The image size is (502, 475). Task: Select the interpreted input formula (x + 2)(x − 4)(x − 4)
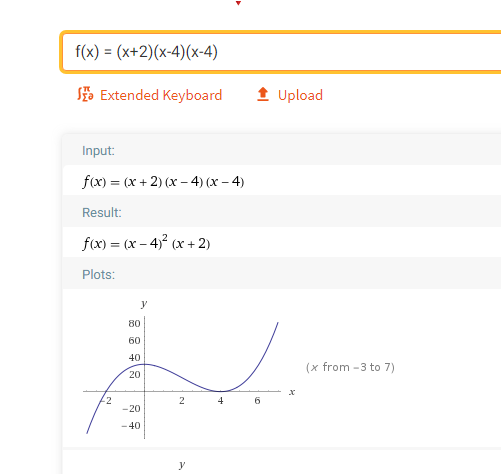pos(163,182)
